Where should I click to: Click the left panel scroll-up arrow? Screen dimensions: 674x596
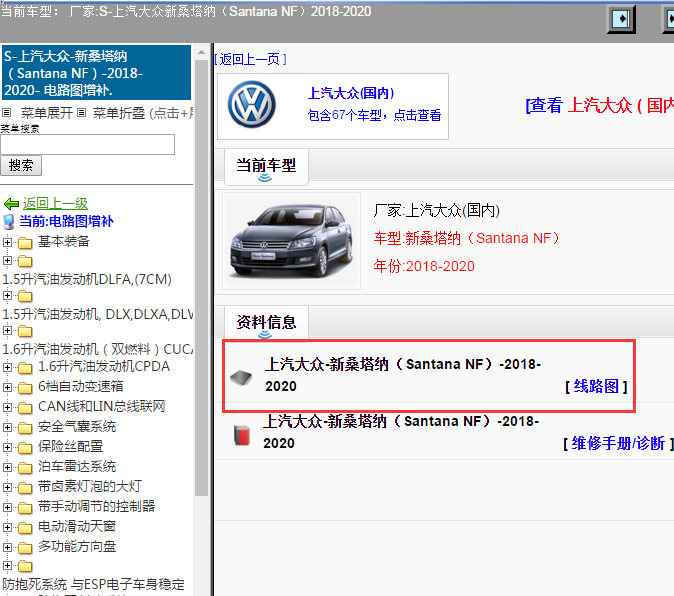(201, 52)
